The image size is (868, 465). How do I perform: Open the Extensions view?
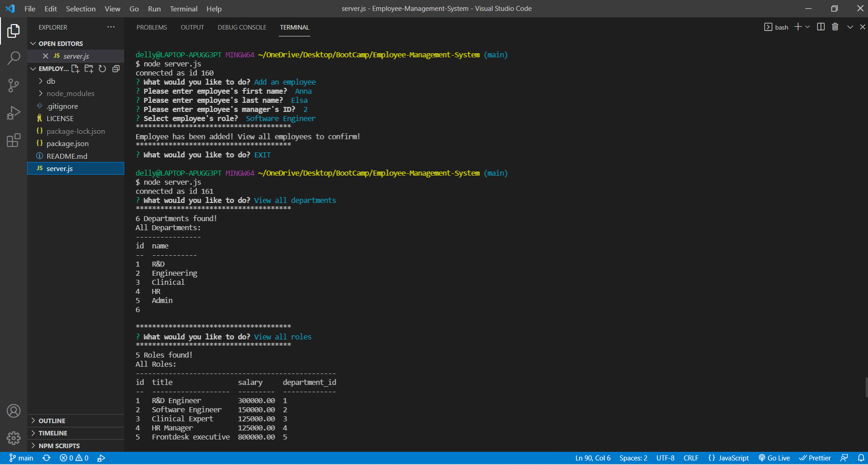pos(13,140)
